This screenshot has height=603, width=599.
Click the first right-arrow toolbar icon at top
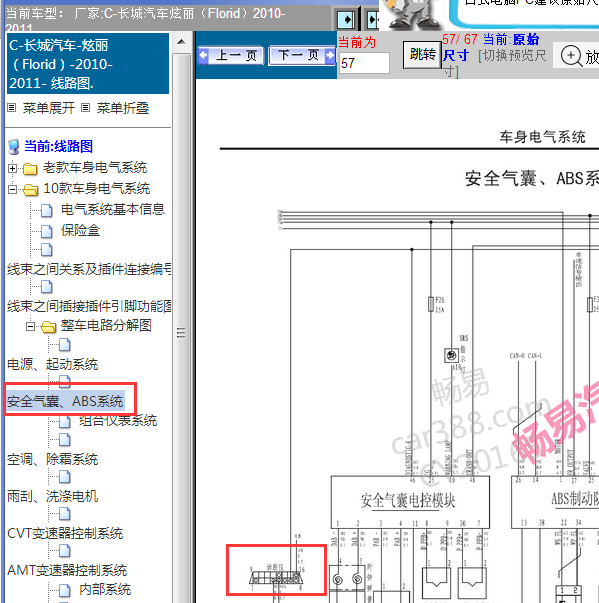click(346, 19)
